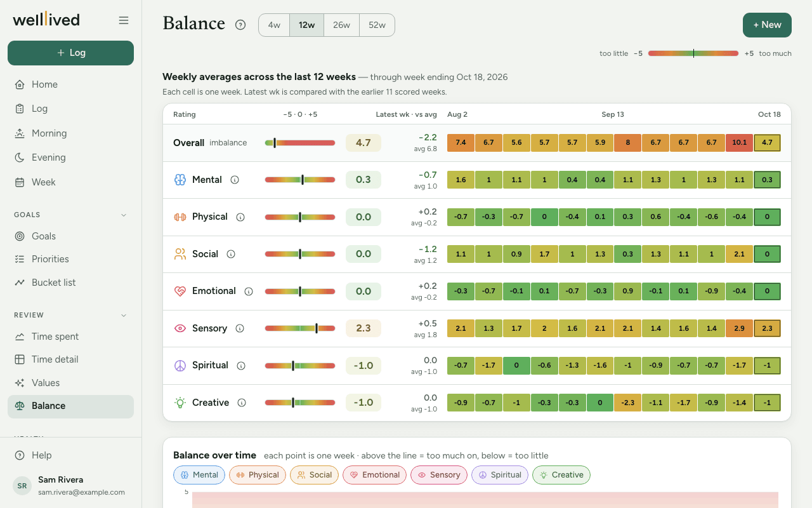This screenshot has width=812, height=508.
Task: Toggle Spiritual series chip in chart
Action: coord(499,475)
